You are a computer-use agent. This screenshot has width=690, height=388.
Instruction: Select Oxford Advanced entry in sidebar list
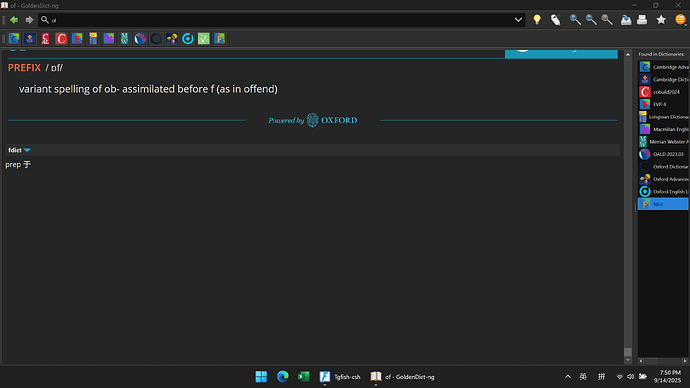click(663, 179)
